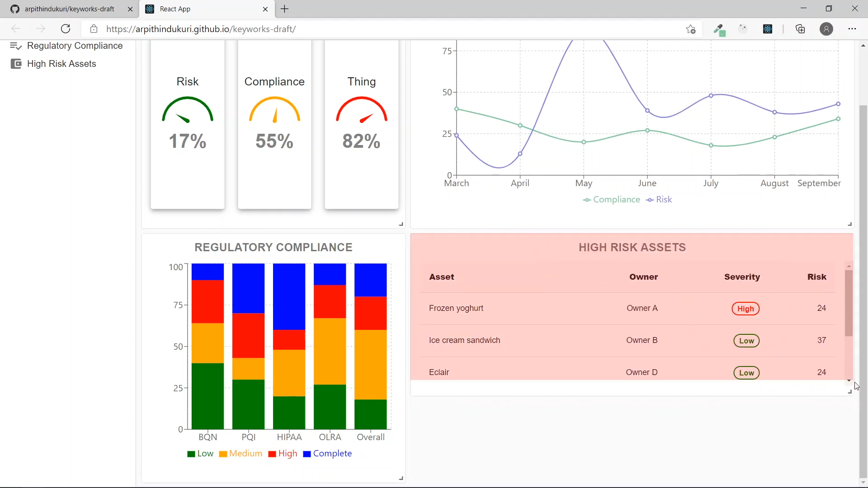The image size is (868, 488).
Task: Toggle the Compliance line chart legend
Action: pos(612,200)
